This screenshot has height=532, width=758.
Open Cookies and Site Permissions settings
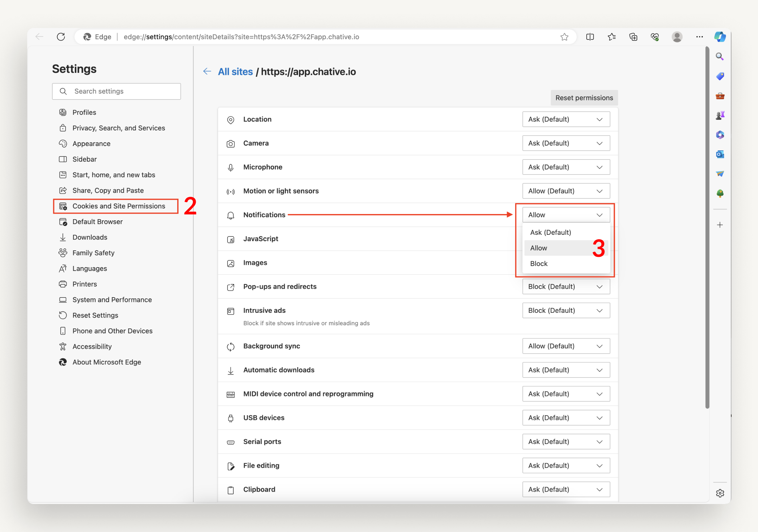(x=118, y=206)
